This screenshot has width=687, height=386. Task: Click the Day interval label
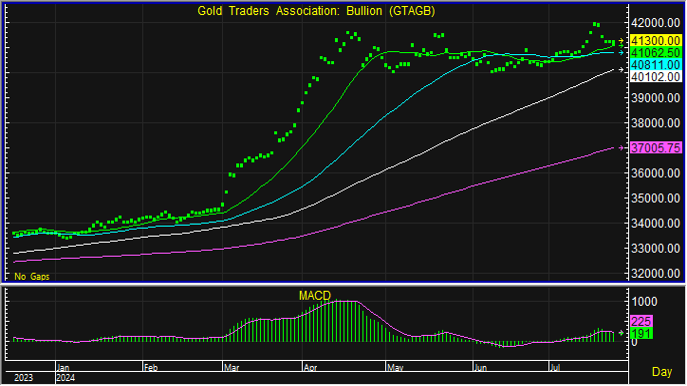(662, 372)
